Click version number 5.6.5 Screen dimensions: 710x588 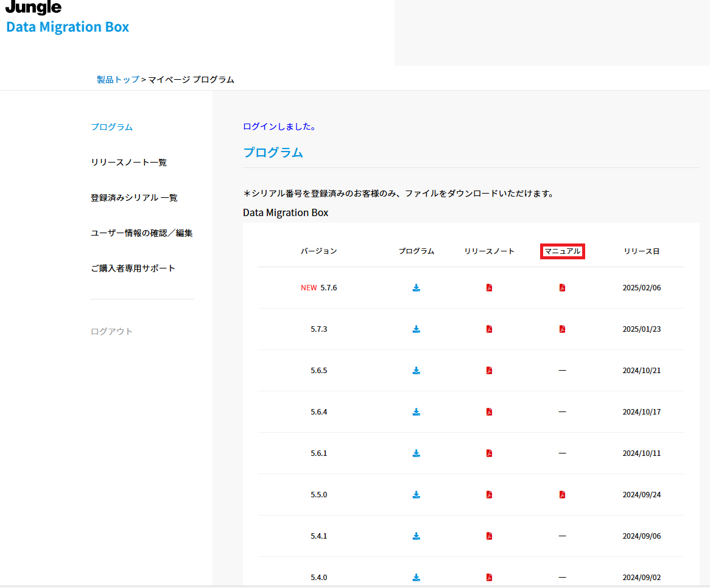click(319, 371)
